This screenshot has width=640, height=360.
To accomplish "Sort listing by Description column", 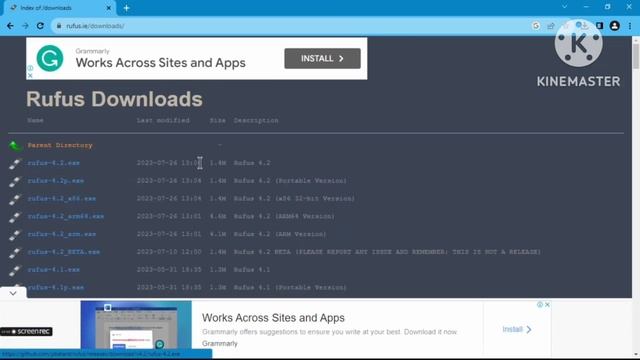I will (256, 120).
